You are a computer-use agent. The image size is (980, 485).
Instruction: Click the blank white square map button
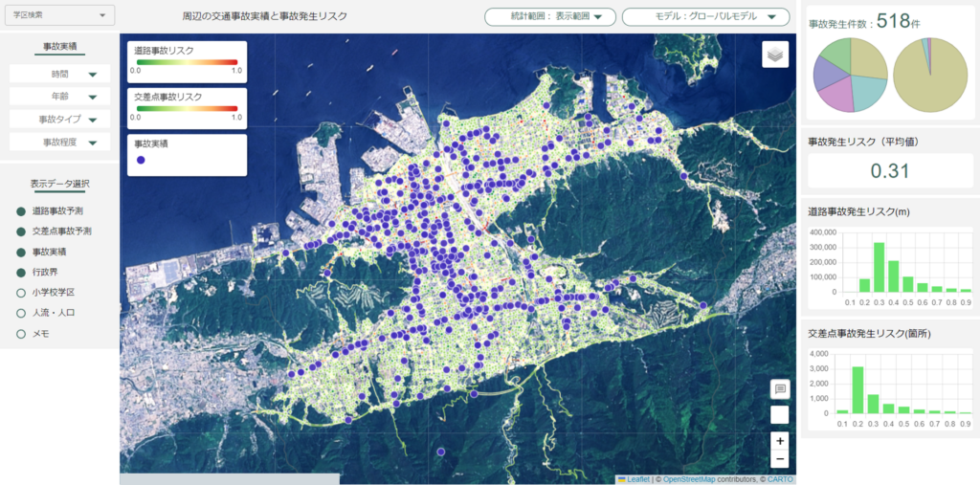(779, 415)
